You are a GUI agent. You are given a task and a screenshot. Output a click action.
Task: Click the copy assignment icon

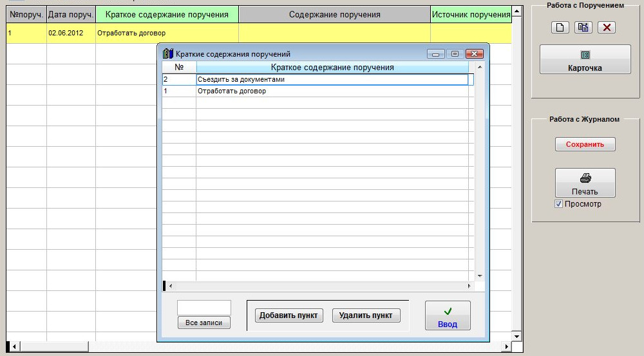tap(583, 28)
